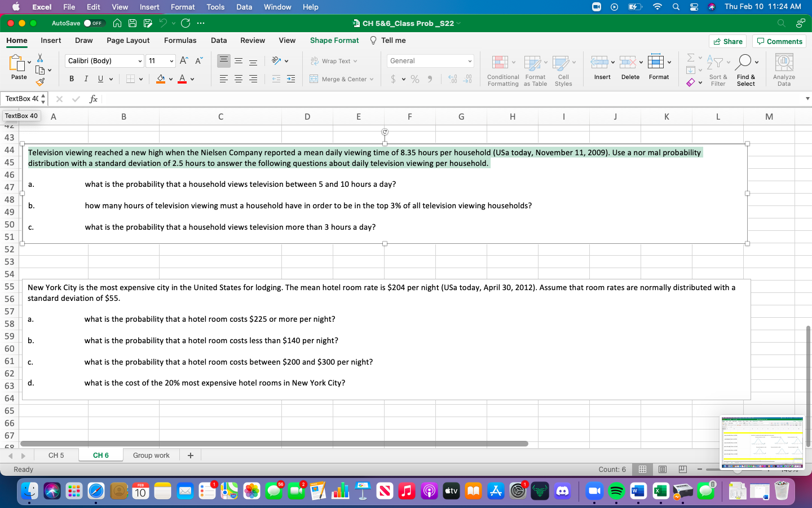Open Analyze Data tool
Screen dimensions: 812x508
(784, 70)
